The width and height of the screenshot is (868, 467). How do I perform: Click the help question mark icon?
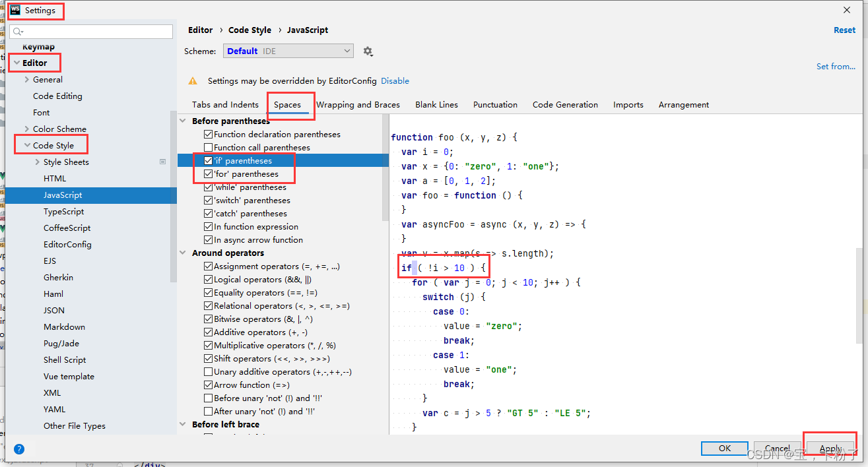coord(19,449)
